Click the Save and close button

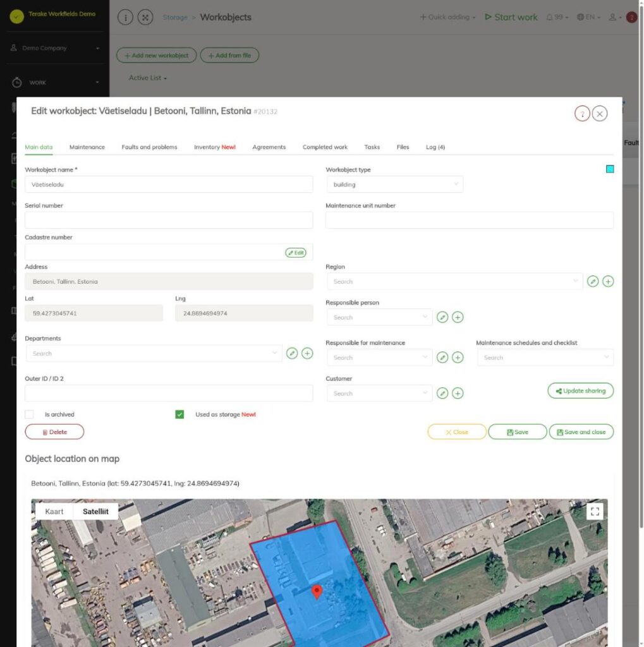(581, 432)
